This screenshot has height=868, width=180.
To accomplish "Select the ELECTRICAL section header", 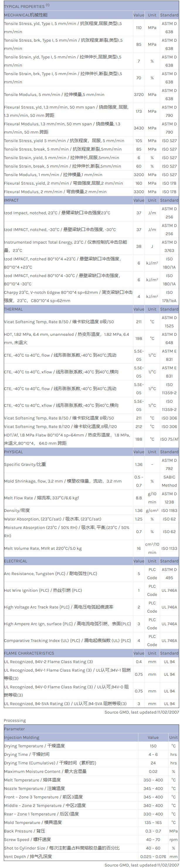I will 16,561.
